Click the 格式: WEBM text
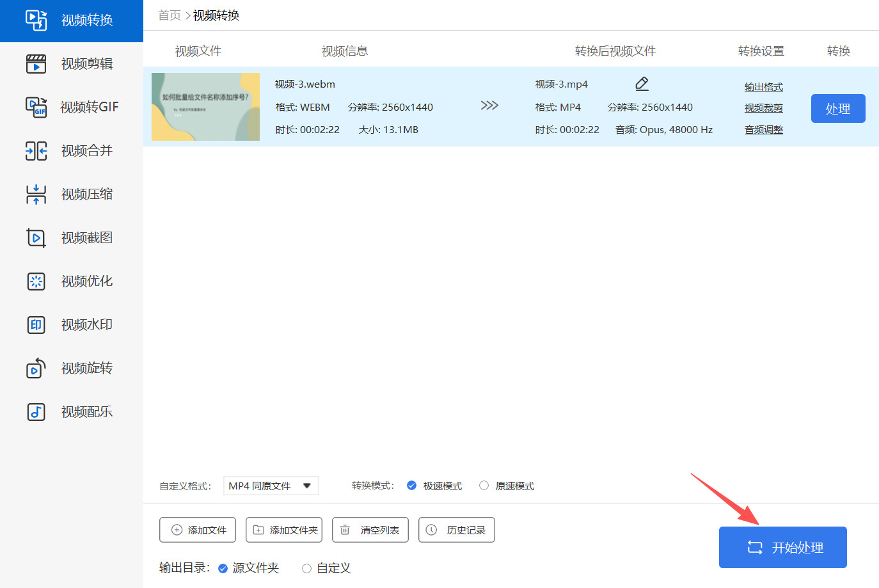 pos(303,107)
